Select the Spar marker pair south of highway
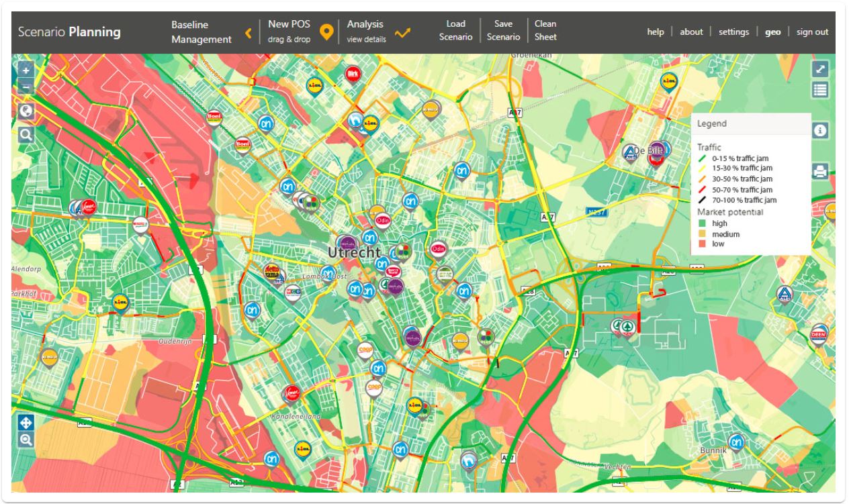 point(623,327)
